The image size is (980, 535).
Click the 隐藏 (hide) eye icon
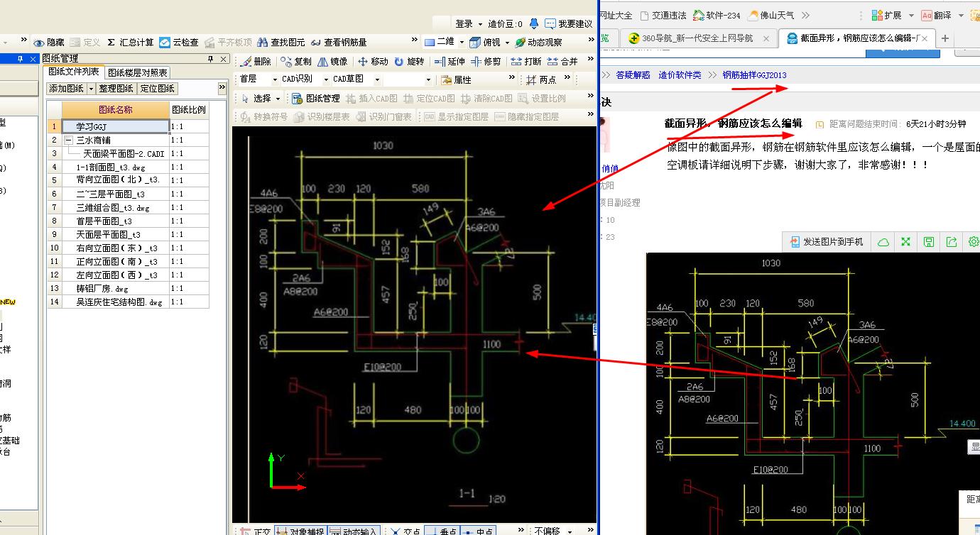pos(39,43)
